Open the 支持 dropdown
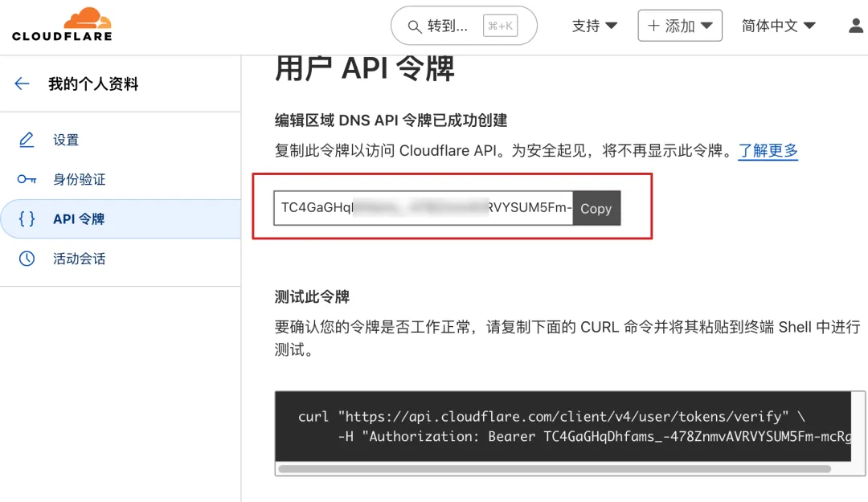The width and height of the screenshot is (868, 502). coord(594,26)
